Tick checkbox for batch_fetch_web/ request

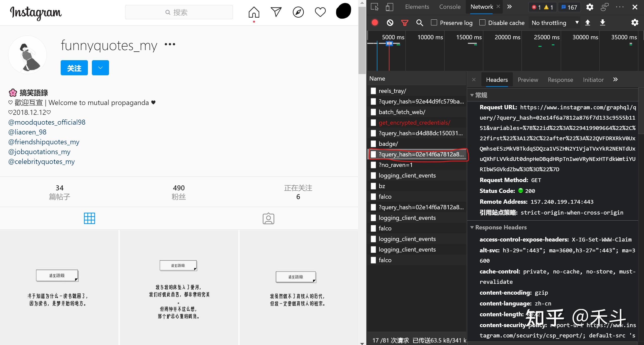[373, 112]
